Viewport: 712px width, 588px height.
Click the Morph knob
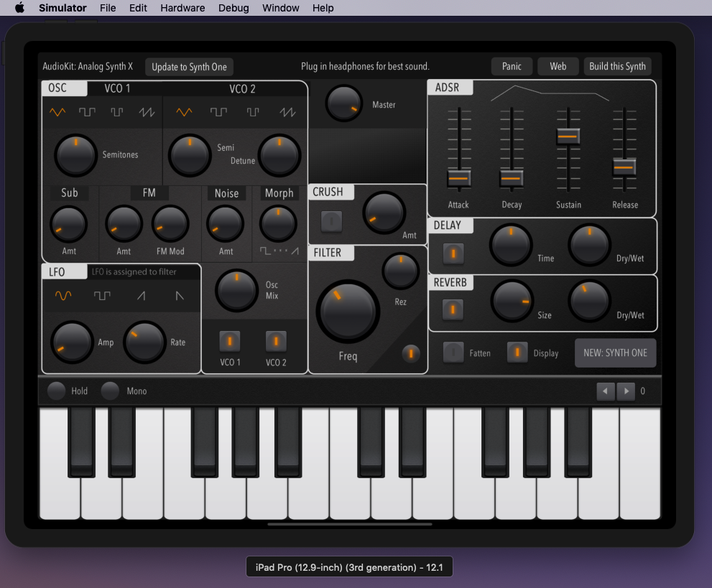pyautogui.click(x=278, y=224)
